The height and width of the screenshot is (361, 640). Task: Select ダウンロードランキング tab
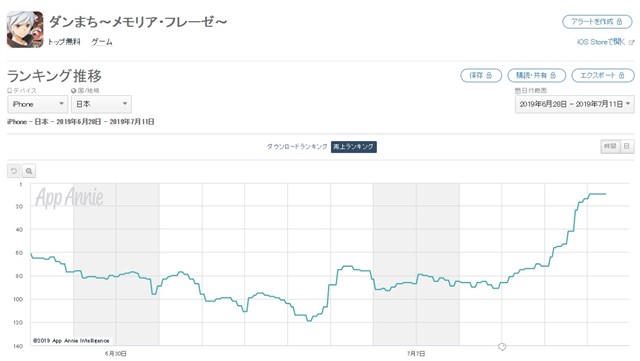297,147
